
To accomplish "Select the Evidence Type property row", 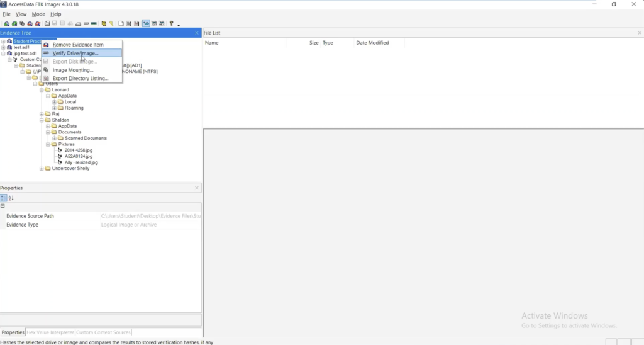I will 101,225.
